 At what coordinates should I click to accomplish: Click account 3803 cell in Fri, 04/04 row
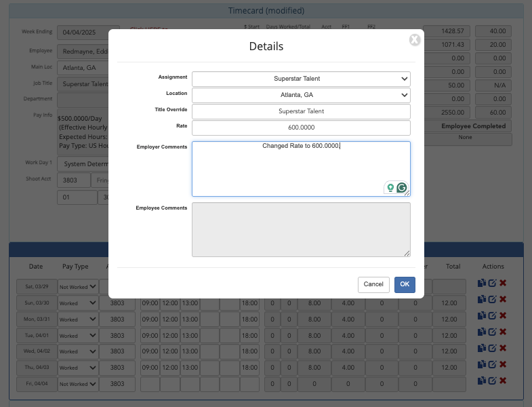pos(117,384)
